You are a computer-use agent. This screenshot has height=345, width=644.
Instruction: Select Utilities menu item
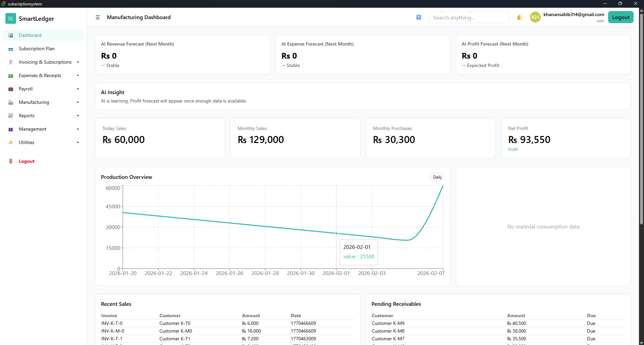point(43,142)
